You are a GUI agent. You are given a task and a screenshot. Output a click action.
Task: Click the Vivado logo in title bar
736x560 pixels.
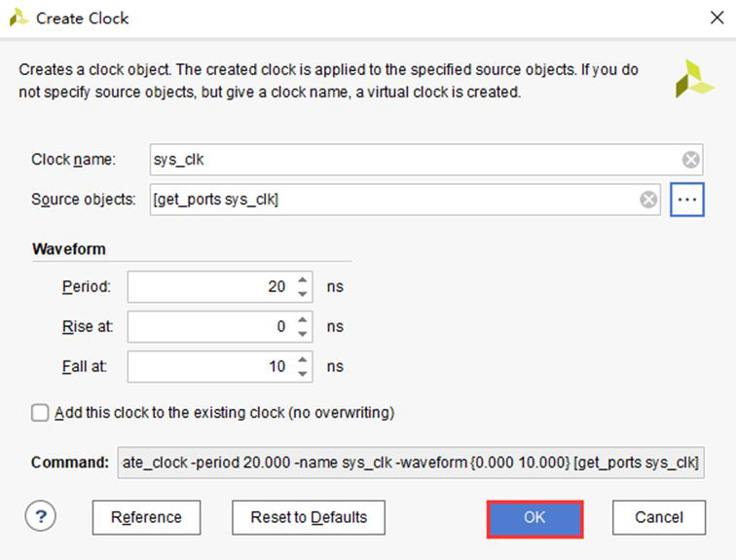pyautogui.click(x=18, y=18)
